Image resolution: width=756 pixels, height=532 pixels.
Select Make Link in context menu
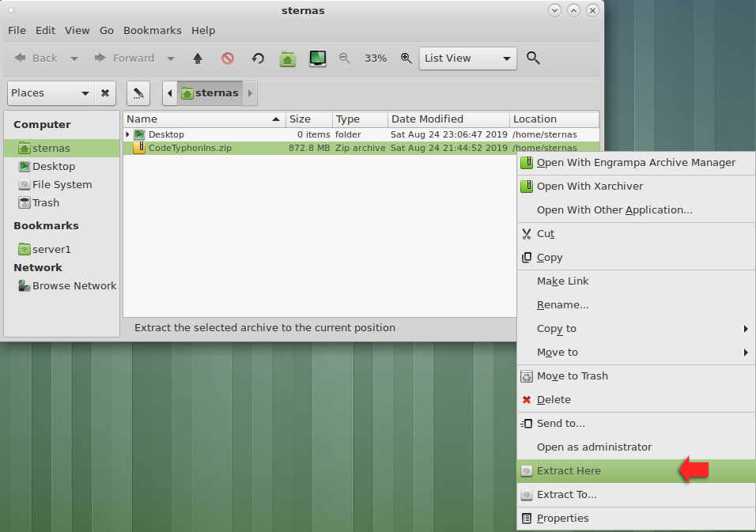(636, 281)
